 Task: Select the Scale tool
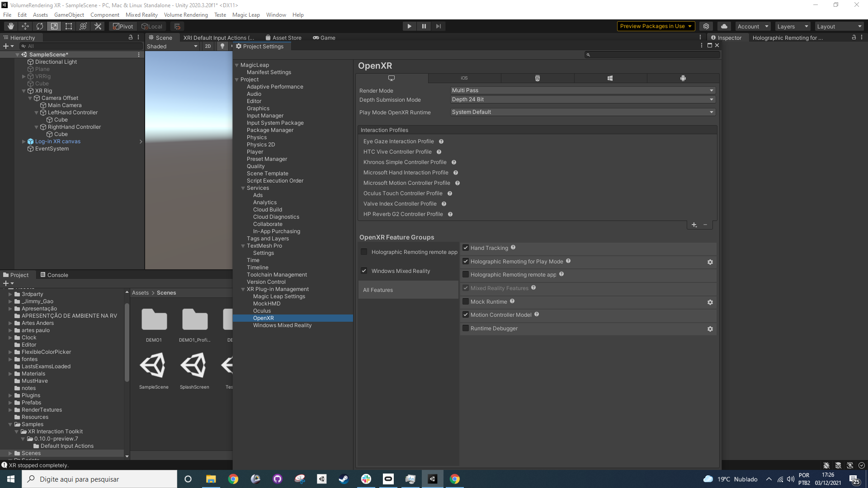pos(54,26)
